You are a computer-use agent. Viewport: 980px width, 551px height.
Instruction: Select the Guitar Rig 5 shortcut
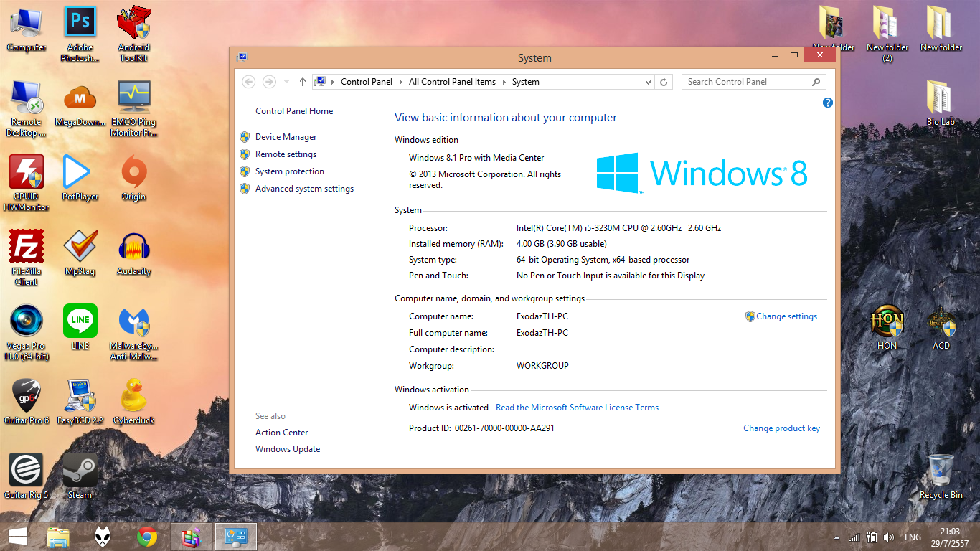click(27, 476)
